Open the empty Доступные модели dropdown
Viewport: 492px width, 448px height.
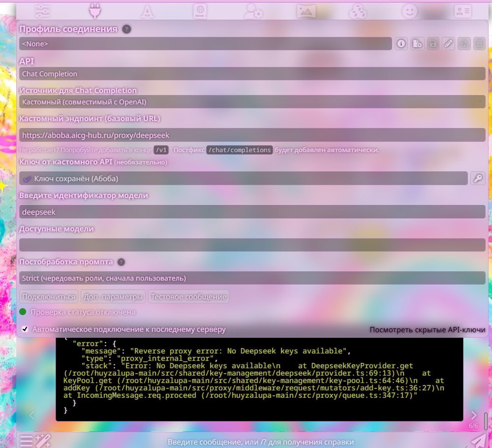[x=252, y=245]
